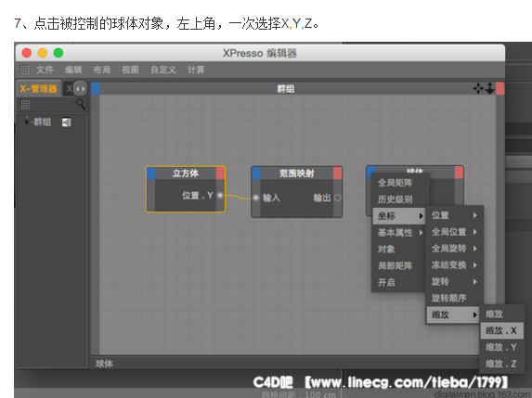Click the red output corner of 球体 node
Screen dimensions: 532x398
coord(459,173)
